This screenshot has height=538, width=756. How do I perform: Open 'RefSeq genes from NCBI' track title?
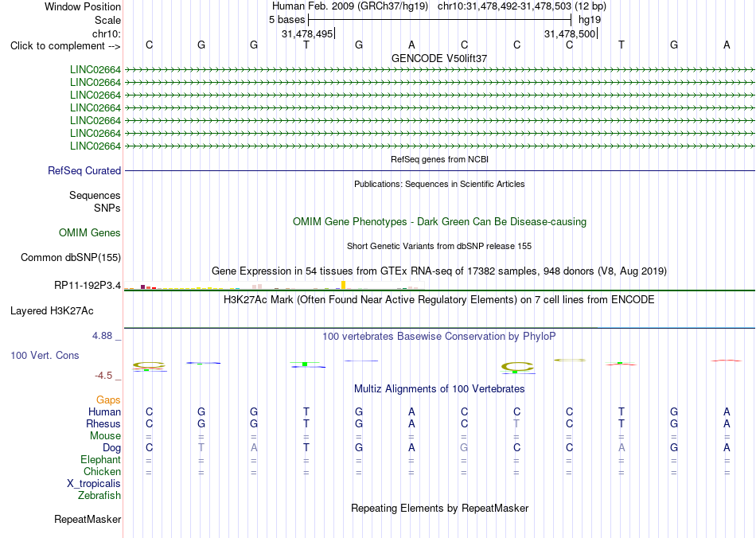[439, 159]
